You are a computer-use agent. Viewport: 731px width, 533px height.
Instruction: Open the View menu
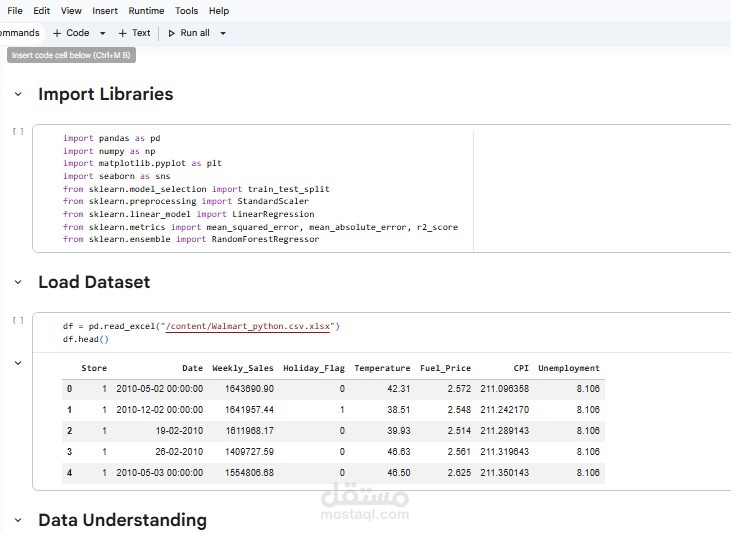71,11
